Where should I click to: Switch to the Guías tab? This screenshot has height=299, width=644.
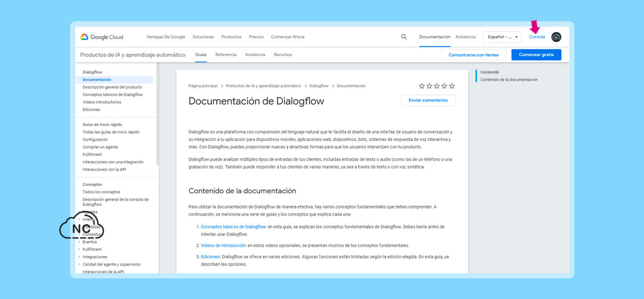(x=201, y=55)
